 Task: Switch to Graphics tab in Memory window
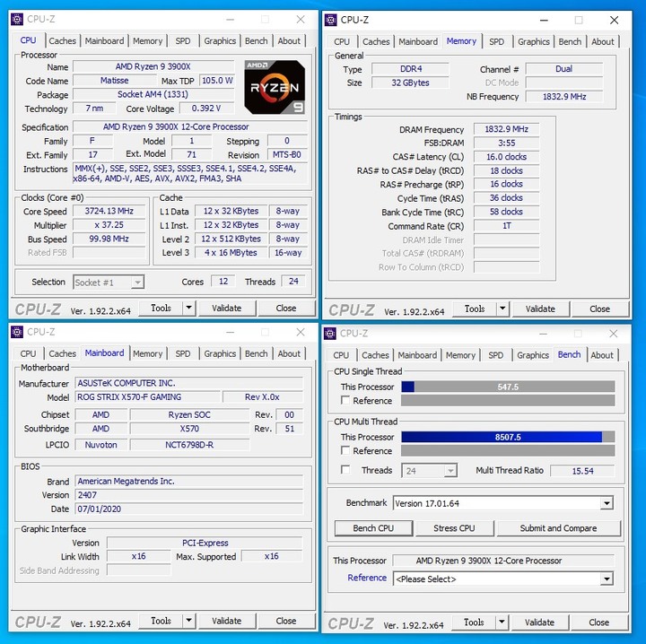pos(534,41)
